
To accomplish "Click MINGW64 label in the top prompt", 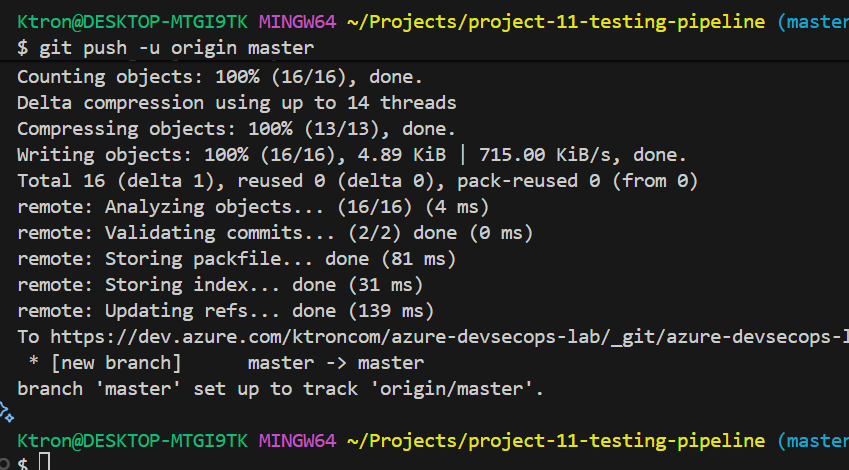I will [297, 21].
